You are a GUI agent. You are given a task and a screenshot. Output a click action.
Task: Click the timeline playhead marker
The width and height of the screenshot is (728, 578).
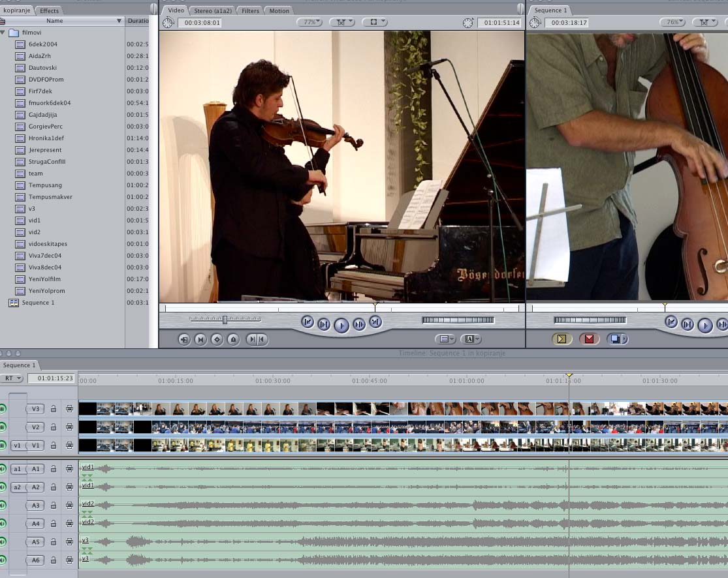click(x=569, y=374)
